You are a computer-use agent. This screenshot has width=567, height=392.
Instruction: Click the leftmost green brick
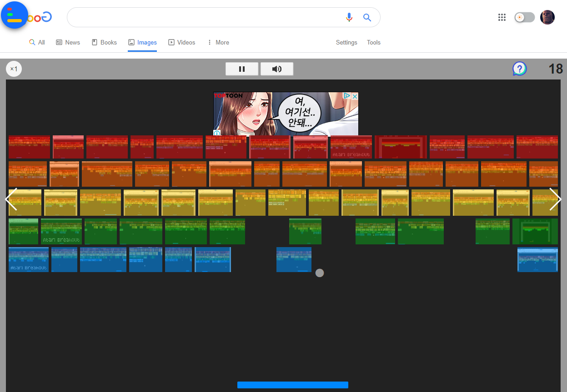click(x=23, y=231)
